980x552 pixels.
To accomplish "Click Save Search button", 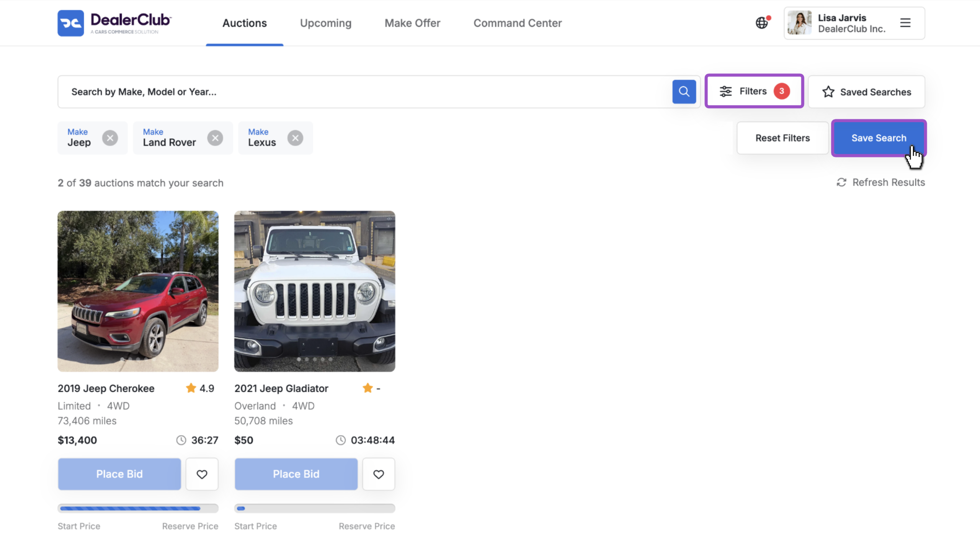I will pos(879,138).
